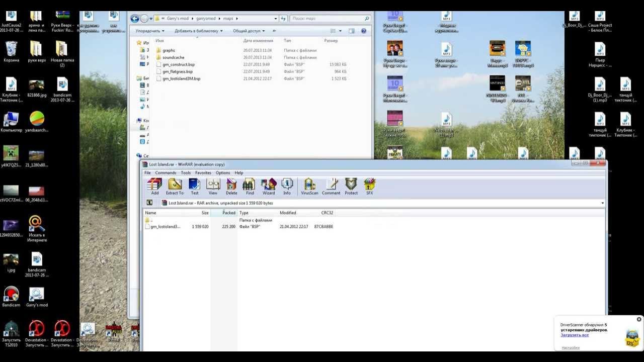This screenshot has height=362, width=644.
Task: Click the SFX icon in WinRAR toolbar
Action: [370, 187]
